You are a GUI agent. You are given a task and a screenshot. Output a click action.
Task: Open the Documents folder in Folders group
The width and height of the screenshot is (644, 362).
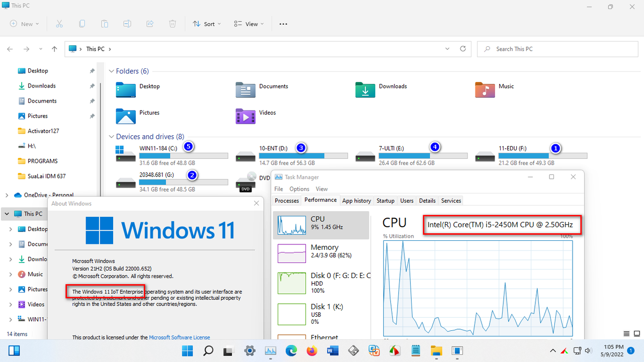tap(262, 89)
